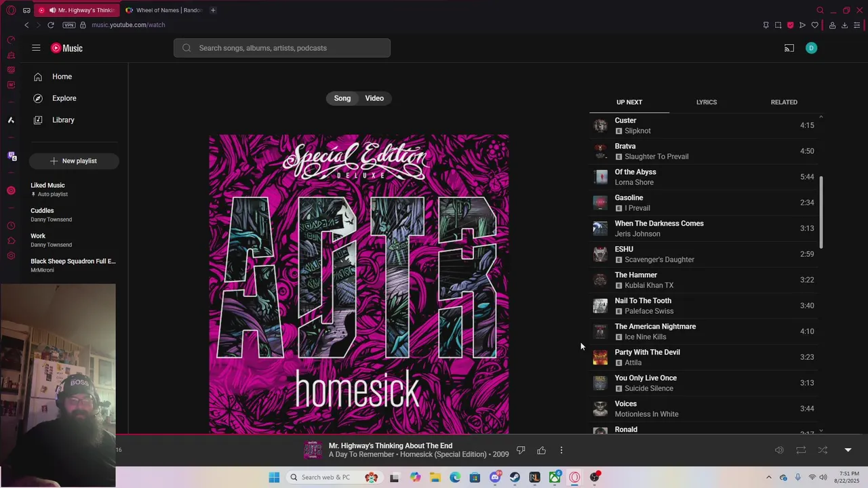This screenshot has height=488, width=868.
Task: Click the New playlist button
Action: (74, 161)
